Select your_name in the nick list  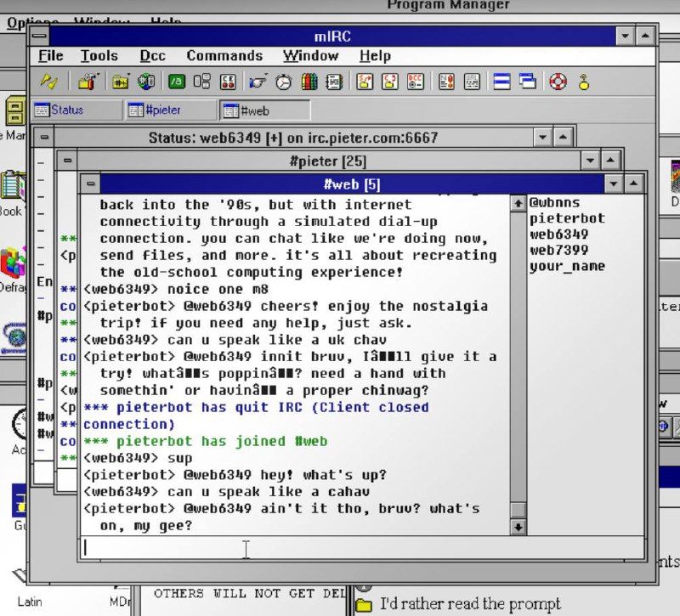pos(567,266)
